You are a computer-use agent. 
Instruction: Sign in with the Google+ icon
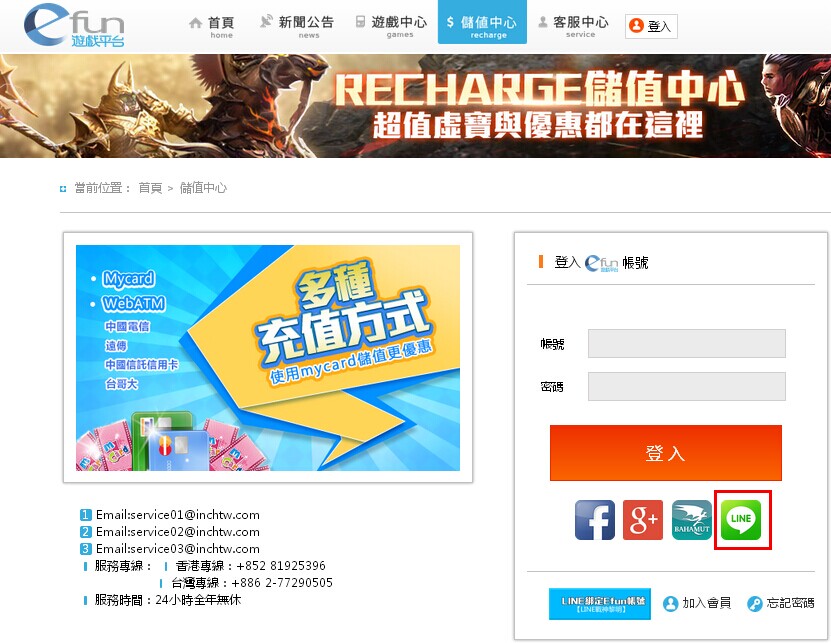tap(643, 520)
